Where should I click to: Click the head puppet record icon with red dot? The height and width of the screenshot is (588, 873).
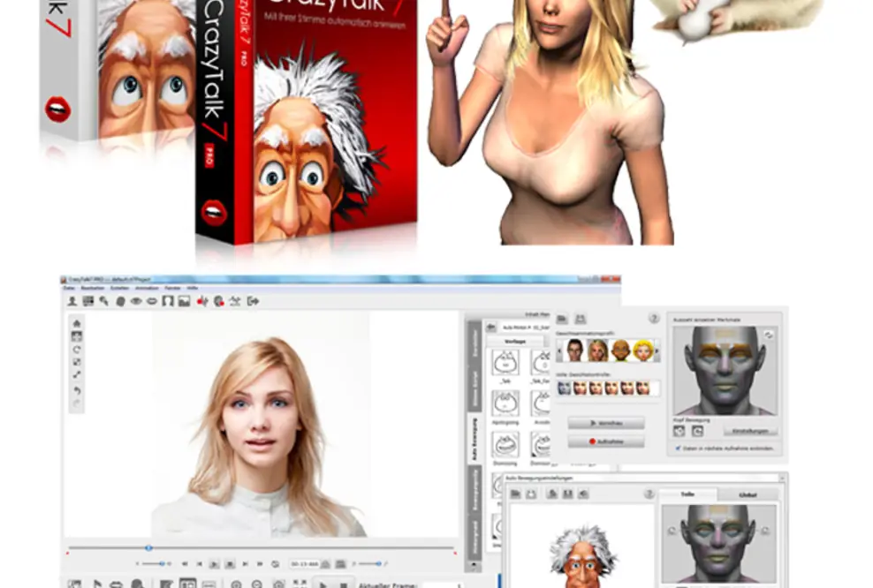(x=219, y=302)
